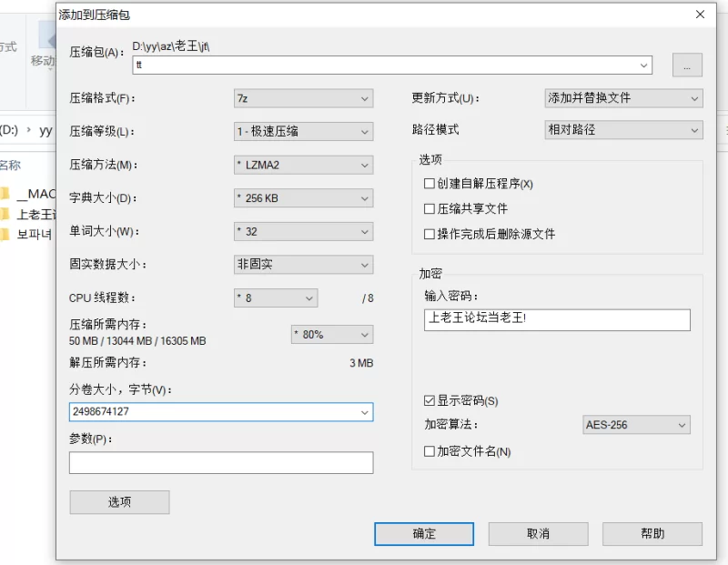Expand the 压缩等级 dropdown
728x565 pixels.
(x=303, y=131)
